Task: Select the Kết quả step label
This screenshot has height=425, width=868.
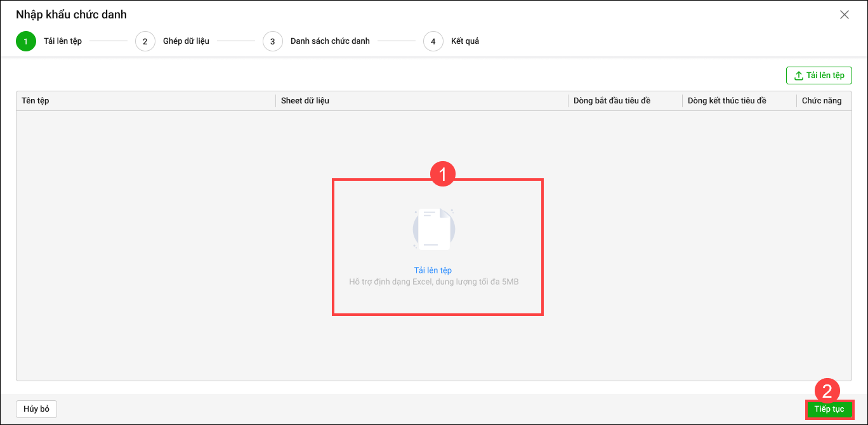Action: coord(465,41)
